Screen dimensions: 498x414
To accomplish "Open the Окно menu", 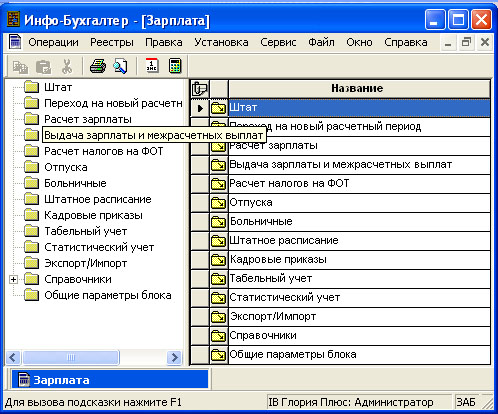I will coord(359,42).
